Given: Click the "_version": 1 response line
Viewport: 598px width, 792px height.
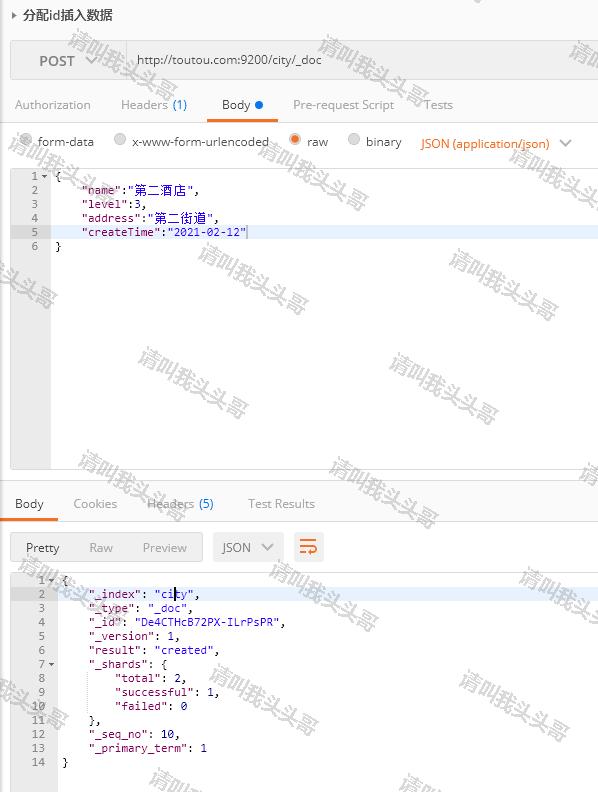Looking at the screenshot, I should [x=134, y=636].
